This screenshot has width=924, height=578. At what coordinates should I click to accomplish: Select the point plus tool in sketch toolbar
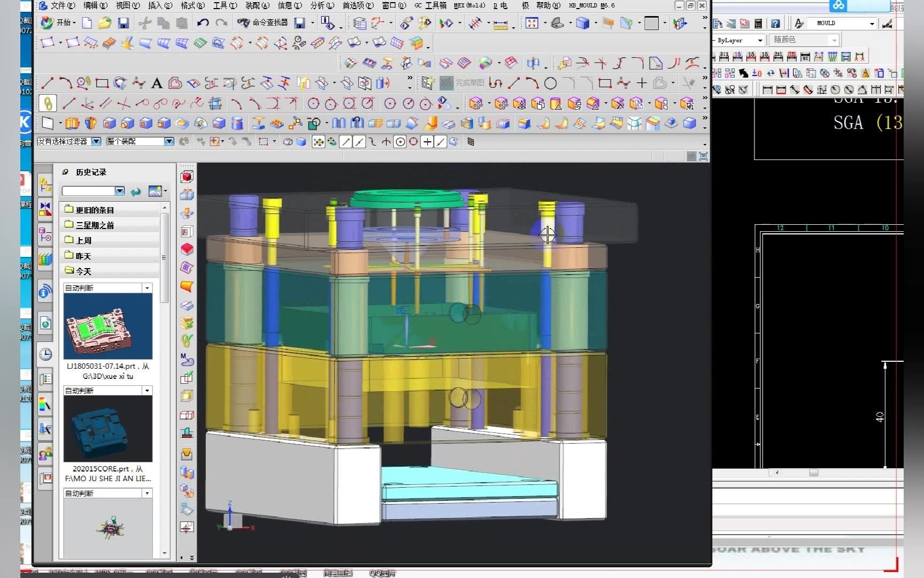[x=642, y=83]
